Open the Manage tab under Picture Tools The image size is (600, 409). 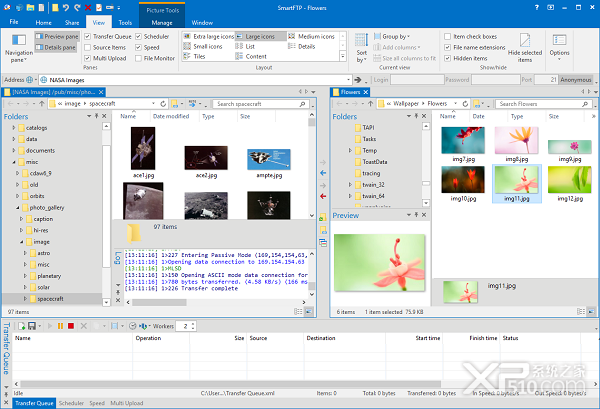click(162, 23)
